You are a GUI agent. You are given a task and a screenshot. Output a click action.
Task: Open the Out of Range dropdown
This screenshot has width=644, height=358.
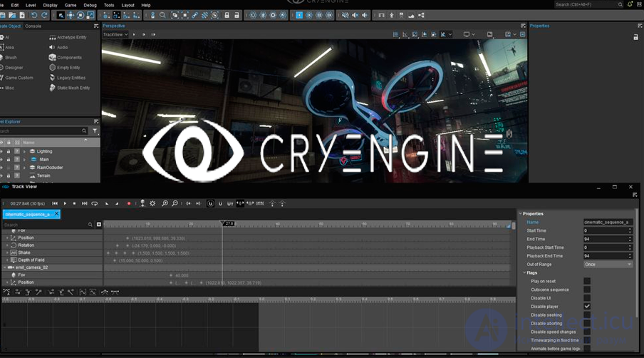click(608, 265)
